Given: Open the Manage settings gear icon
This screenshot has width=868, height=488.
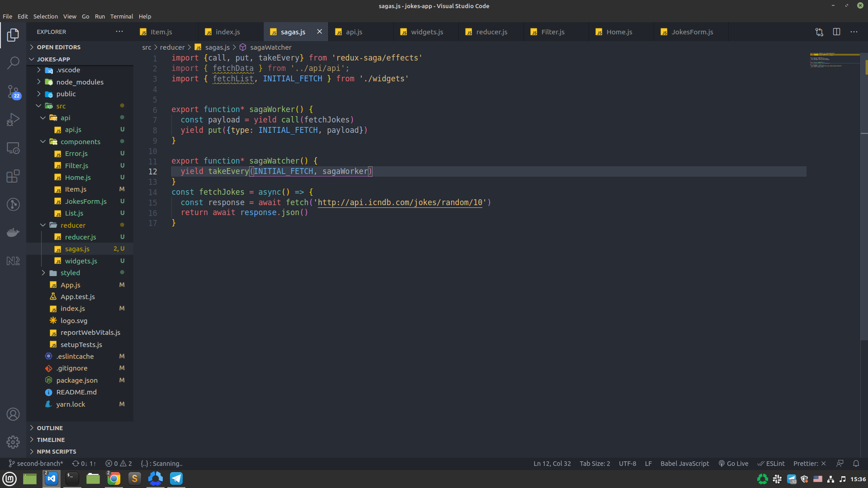Looking at the screenshot, I should pyautogui.click(x=13, y=441).
